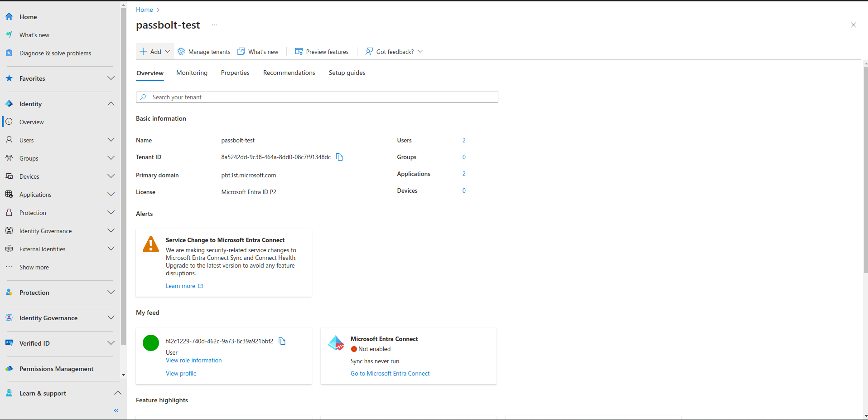Open What's new in the toolbar

click(x=258, y=52)
